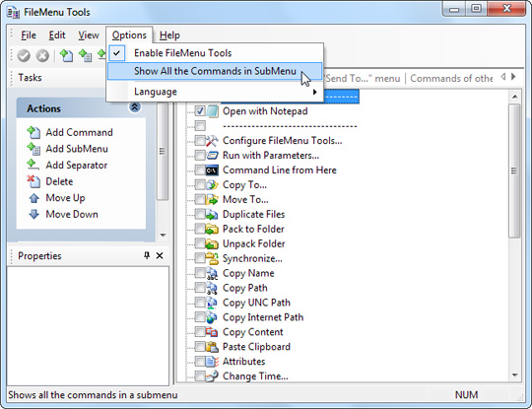The image size is (532, 409).
Task: Open the Help menu
Action: pyautogui.click(x=169, y=35)
